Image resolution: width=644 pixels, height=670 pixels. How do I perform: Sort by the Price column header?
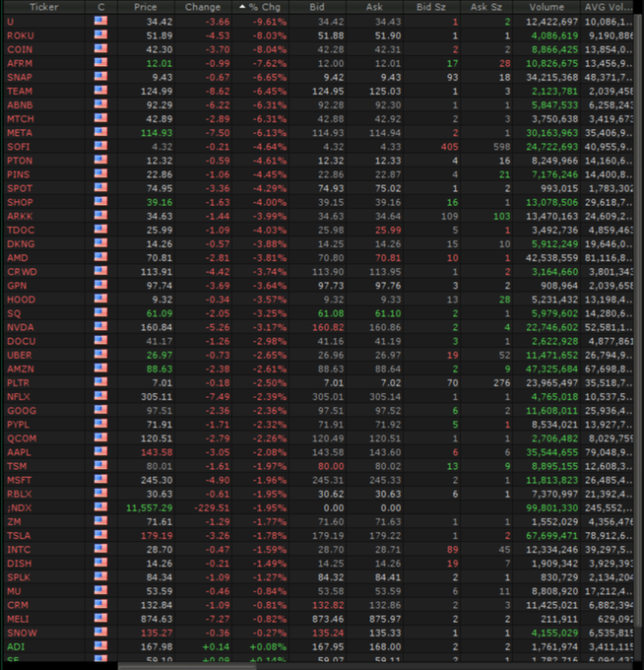tap(146, 7)
